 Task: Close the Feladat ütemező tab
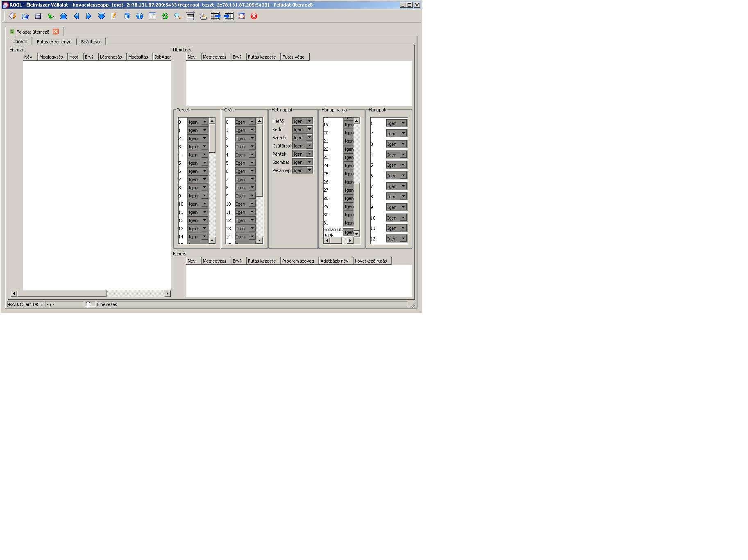(x=56, y=32)
